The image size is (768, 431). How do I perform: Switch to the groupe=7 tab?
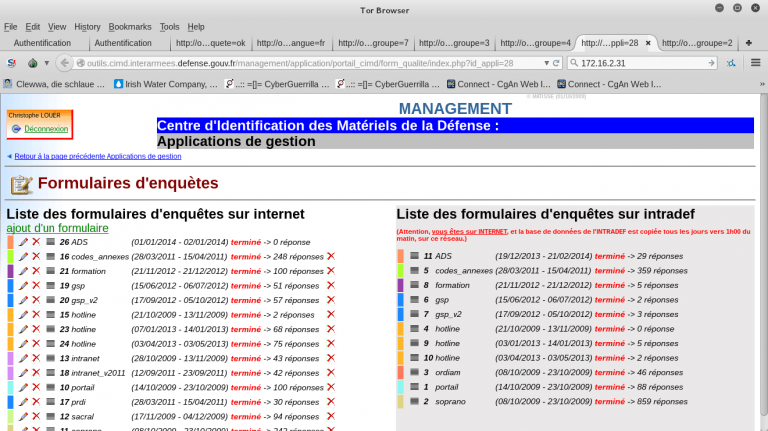coord(373,43)
